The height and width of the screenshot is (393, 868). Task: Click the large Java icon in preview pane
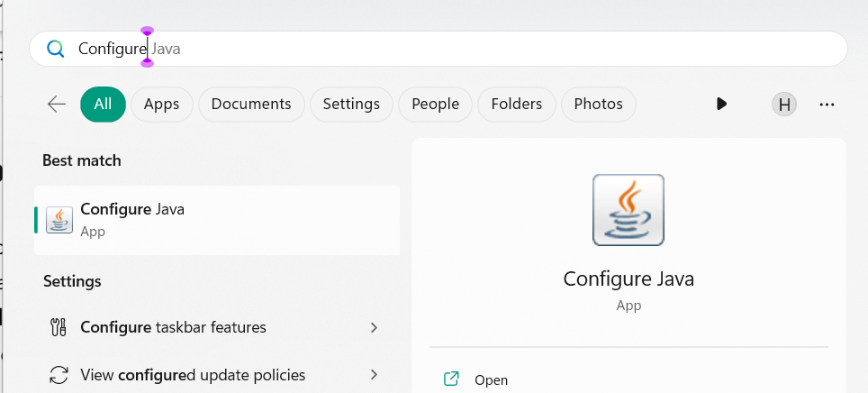click(628, 210)
